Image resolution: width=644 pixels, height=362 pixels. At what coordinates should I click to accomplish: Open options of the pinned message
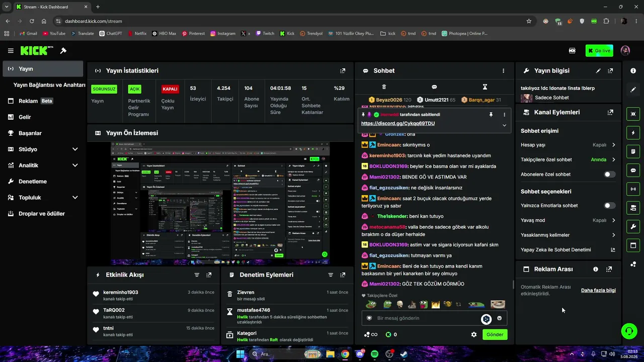coord(504,115)
